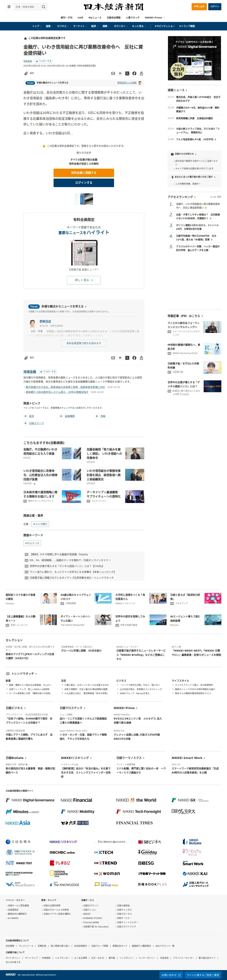Follow the 日経スクープ topic plus button
227x980 pixels.
(x=25, y=423)
